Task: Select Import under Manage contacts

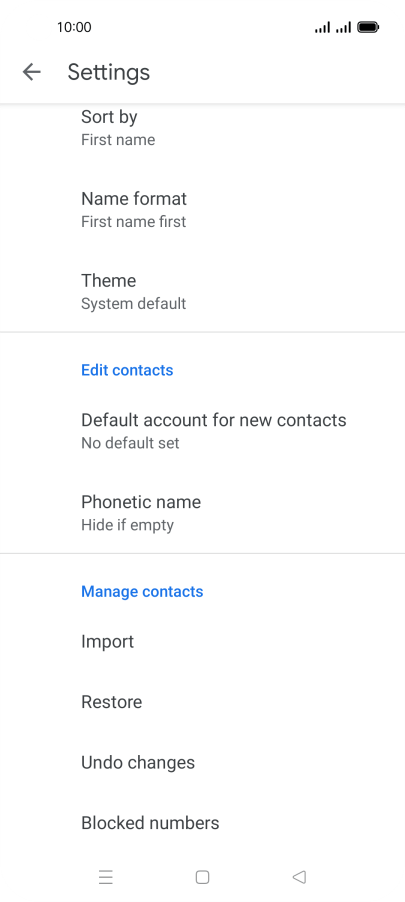Action: [202, 641]
